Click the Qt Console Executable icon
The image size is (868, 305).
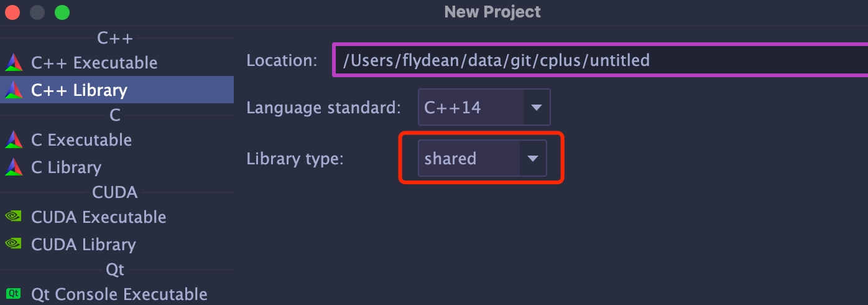click(13, 294)
